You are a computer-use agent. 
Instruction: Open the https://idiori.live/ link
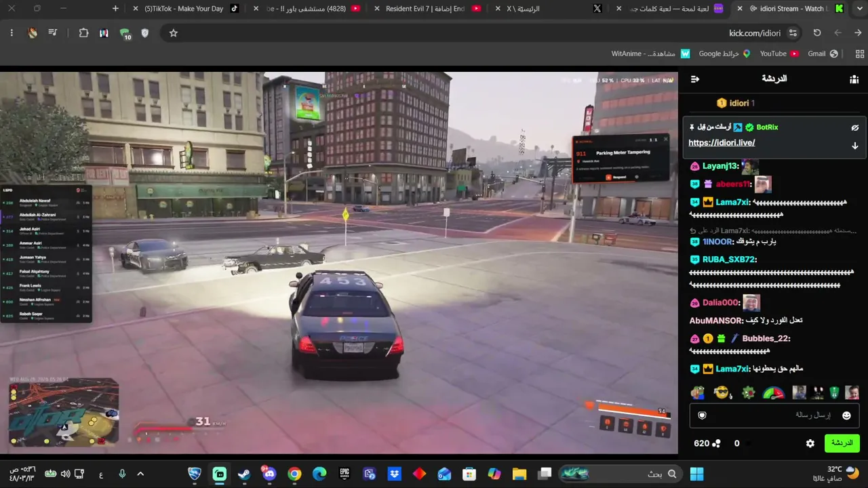[722, 143]
